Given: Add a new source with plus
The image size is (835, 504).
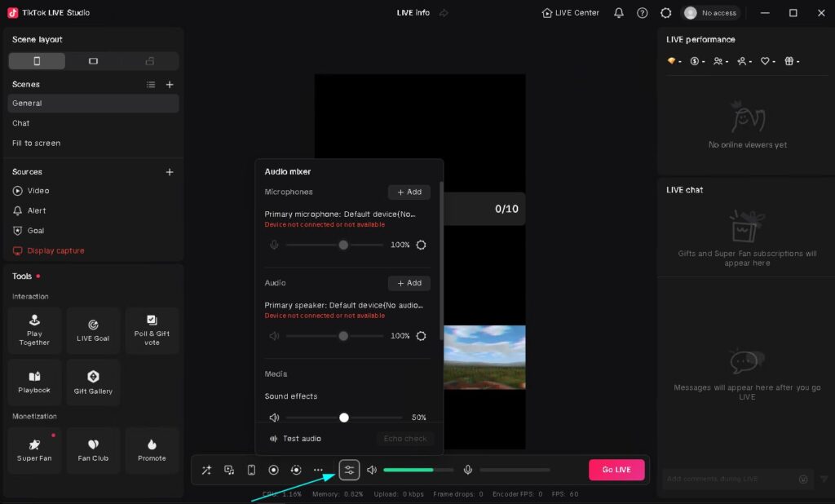Looking at the screenshot, I should tap(170, 172).
